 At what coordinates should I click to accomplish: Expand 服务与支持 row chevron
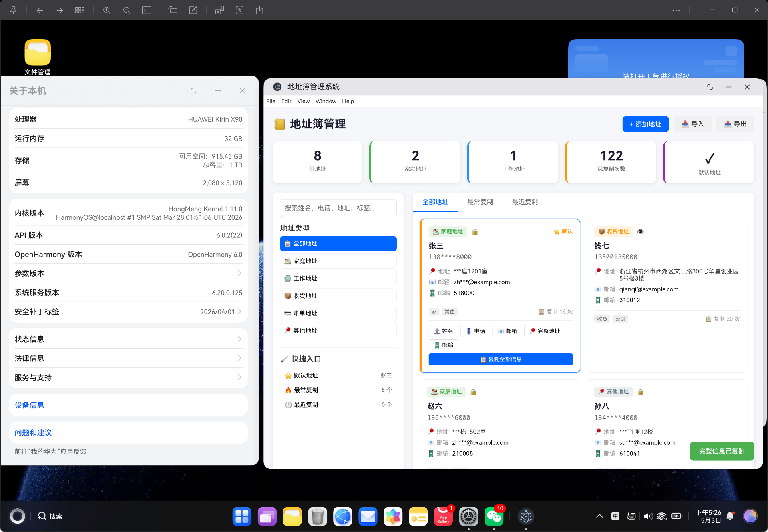click(239, 377)
